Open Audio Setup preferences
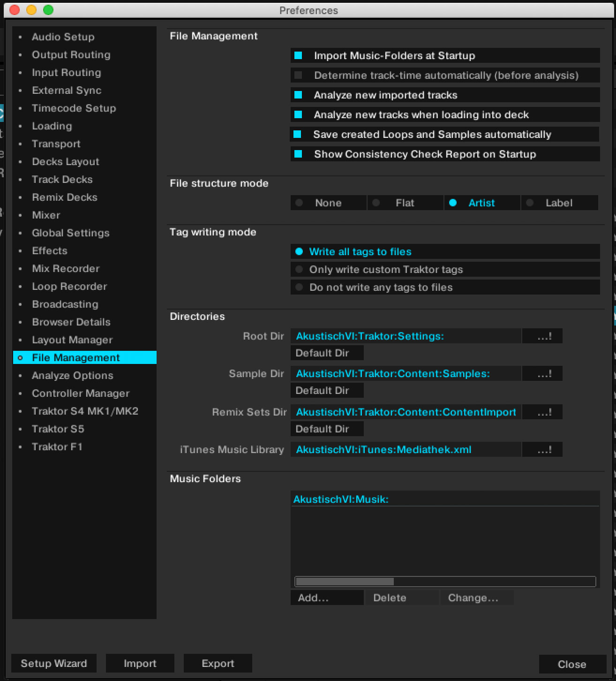This screenshot has height=681, width=616. [84, 37]
